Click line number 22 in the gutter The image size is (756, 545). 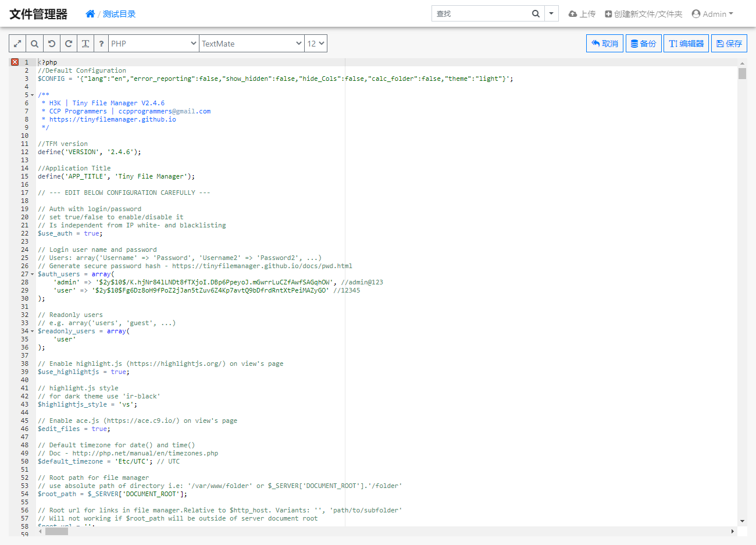coord(25,233)
